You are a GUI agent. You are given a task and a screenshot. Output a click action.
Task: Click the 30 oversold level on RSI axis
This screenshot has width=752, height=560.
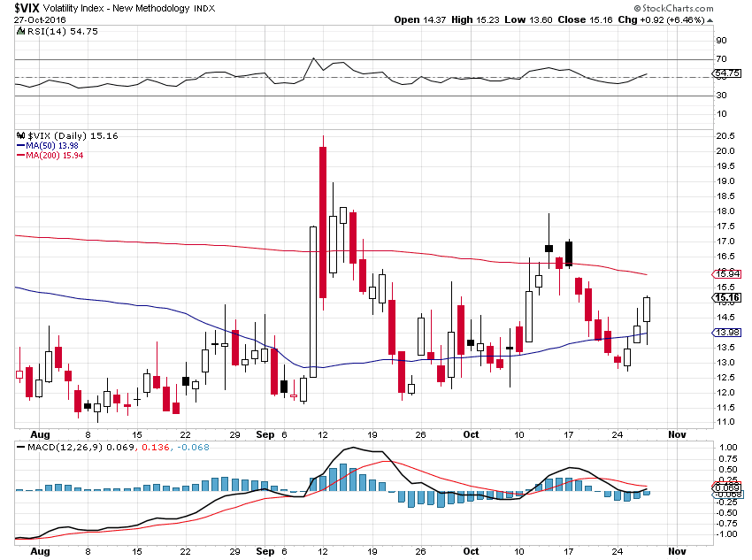(x=721, y=95)
